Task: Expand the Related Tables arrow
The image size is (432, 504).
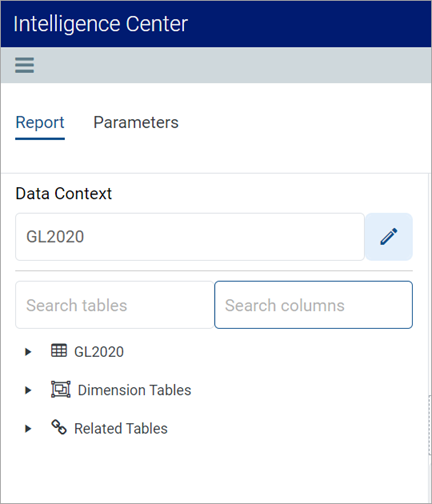Action: coord(28,428)
